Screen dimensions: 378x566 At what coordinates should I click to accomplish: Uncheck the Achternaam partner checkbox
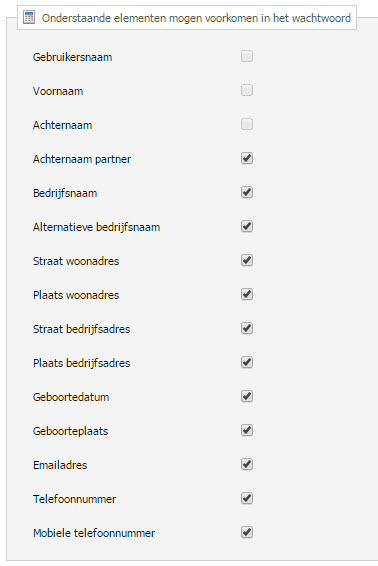pyautogui.click(x=247, y=158)
